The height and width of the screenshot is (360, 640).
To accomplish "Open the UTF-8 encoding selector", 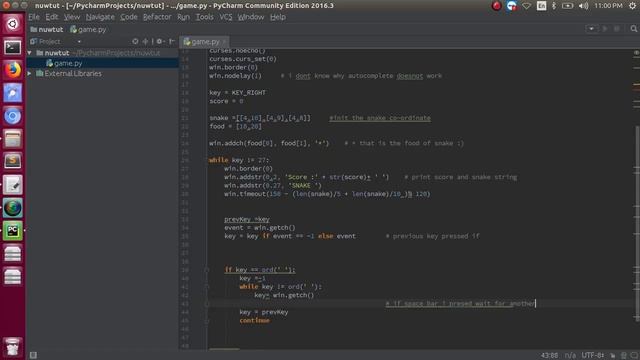I will [593, 356].
